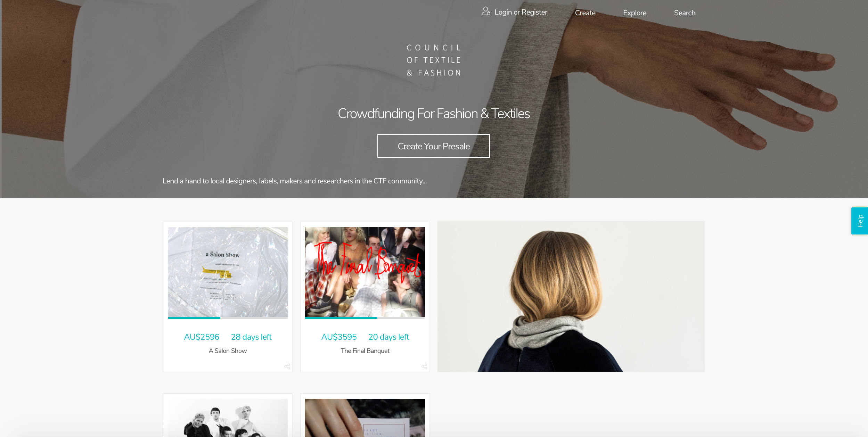Open the Create menu item

pos(585,13)
